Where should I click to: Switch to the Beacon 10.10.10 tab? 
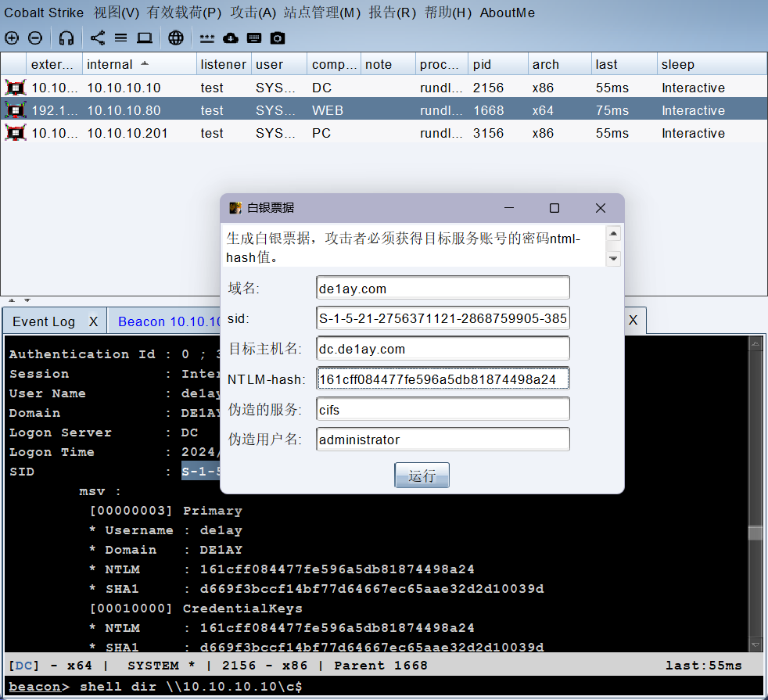tap(168, 321)
